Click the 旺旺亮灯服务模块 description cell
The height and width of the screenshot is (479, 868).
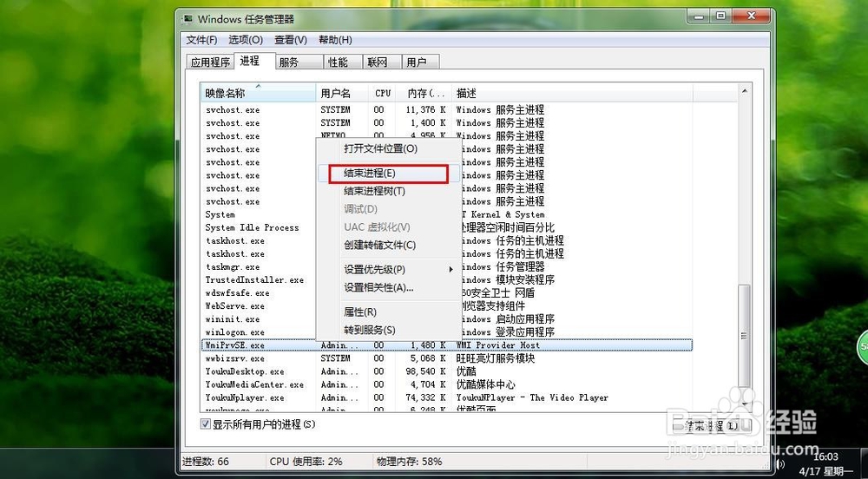(x=496, y=358)
